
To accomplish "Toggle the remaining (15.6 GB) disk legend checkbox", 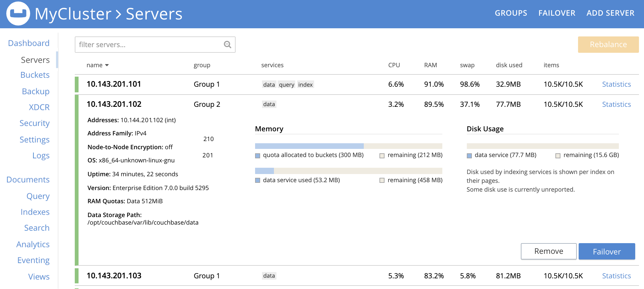I will [558, 155].
